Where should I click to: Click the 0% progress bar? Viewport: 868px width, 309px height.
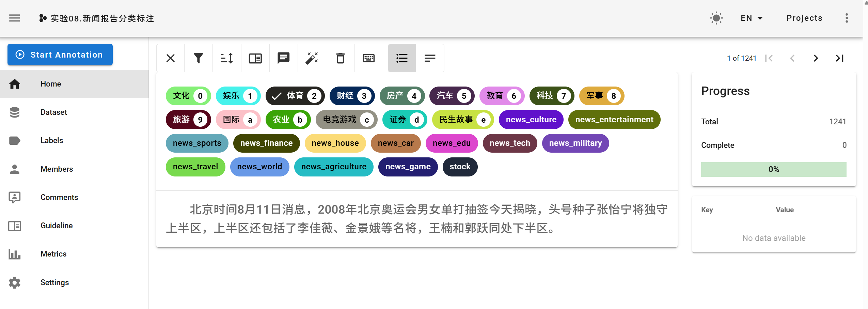(x=773, y=169)
